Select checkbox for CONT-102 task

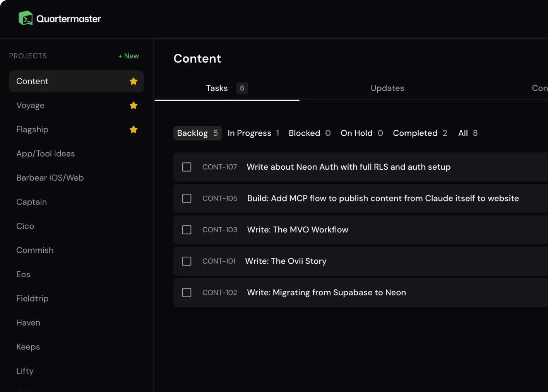187,293
